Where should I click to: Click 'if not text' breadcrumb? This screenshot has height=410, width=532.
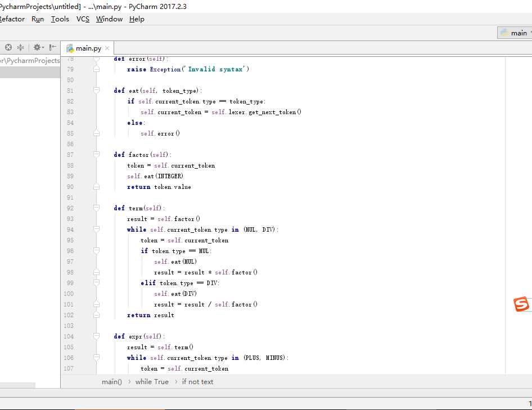point(197,382)
